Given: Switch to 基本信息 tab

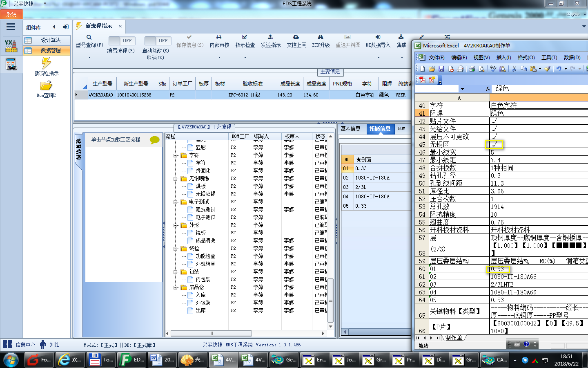Looking at the screenshot, I should (x=350, y=128).
